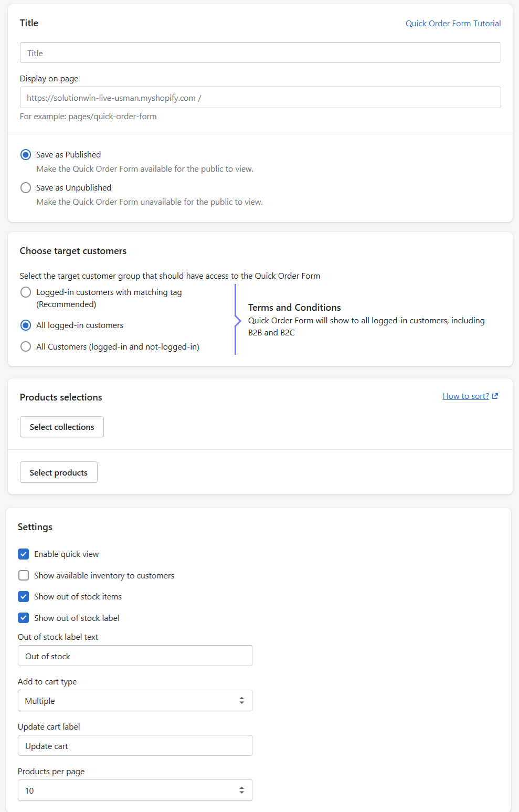This screenshot has height=812, width=519.
Task: Click the Select products button
Action: coord(59,472)
